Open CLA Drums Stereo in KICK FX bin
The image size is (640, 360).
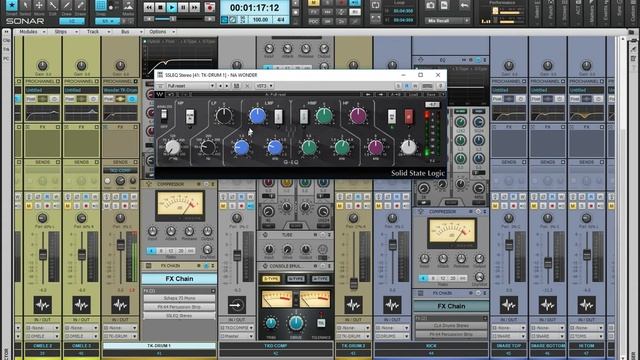tap(451, 326)
